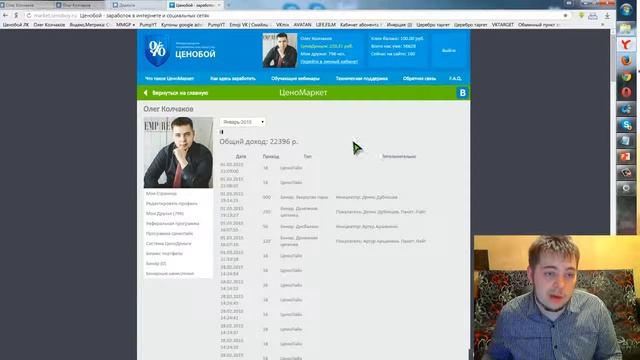This screenshot has width=640, height=360.
Task: Launch Chrome from the taskbar
Action: [626, 76]
